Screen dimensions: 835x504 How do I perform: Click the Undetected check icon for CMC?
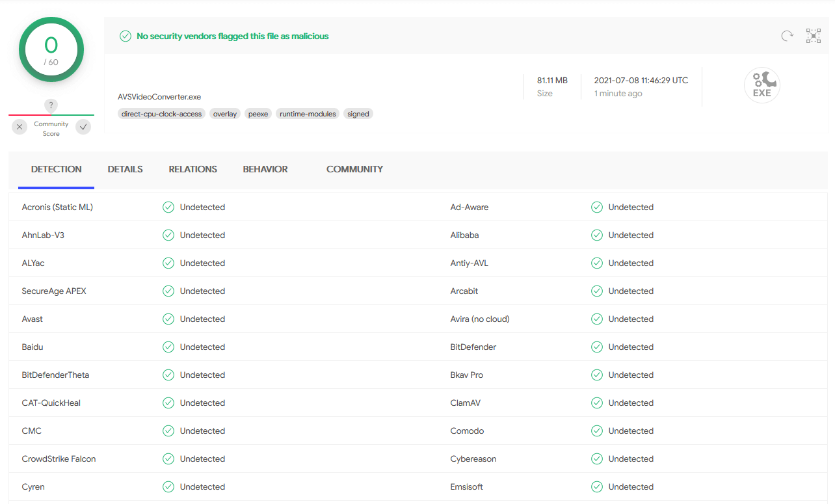pyautogui.click(x=168, y=431)
